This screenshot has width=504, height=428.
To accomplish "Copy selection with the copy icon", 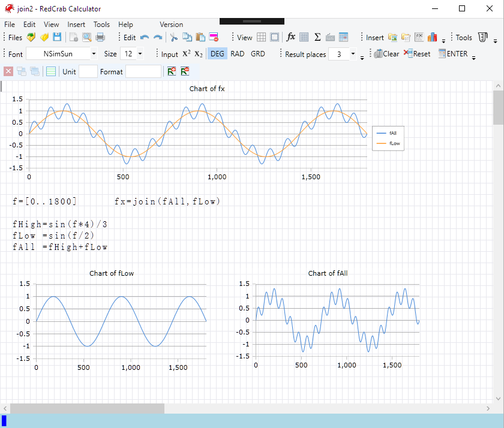I will 187,37.
